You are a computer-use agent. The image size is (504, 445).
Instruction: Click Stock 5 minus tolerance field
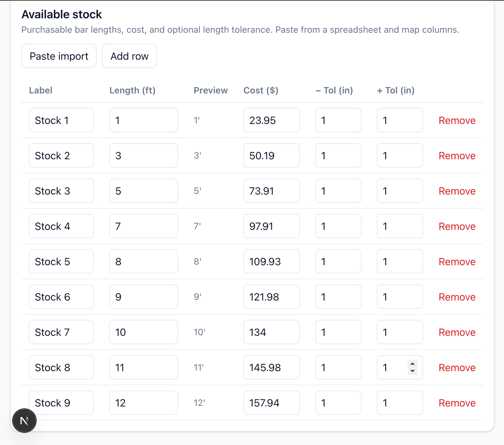338,261
